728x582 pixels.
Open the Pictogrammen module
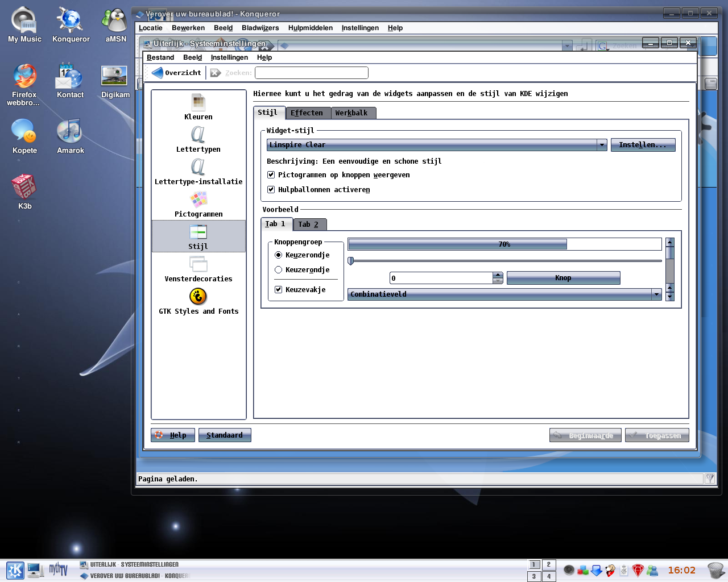point(198,204)
